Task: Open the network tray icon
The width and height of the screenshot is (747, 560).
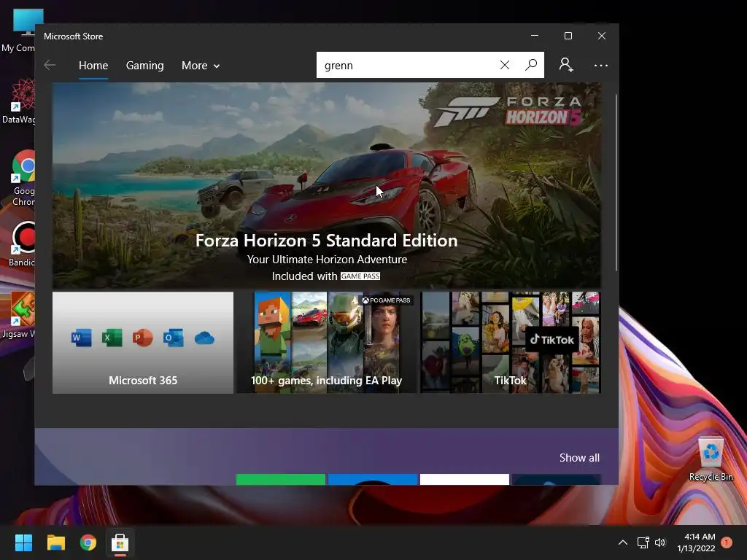Action: coord(643,542)
